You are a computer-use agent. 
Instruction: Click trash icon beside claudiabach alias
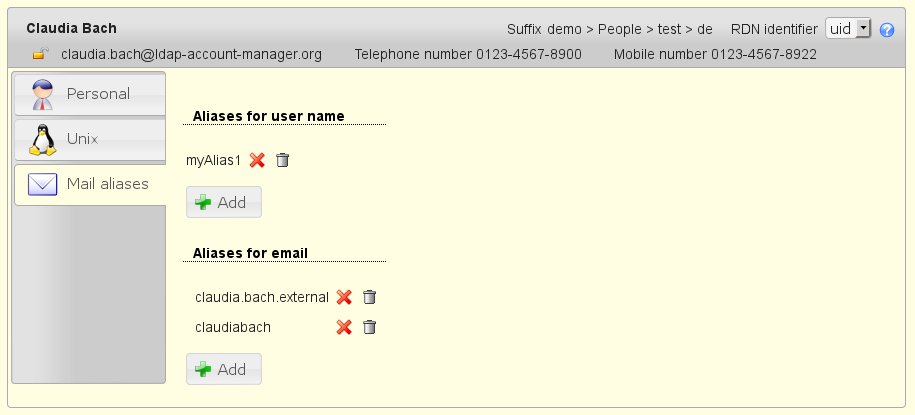369,327
